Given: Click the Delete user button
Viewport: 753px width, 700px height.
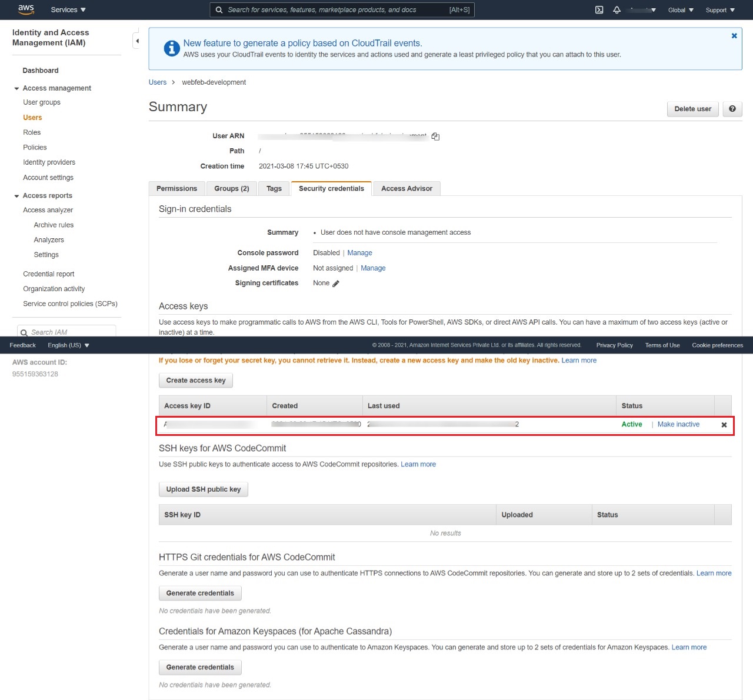Looking at the screenshot, I should pos(692,109).
